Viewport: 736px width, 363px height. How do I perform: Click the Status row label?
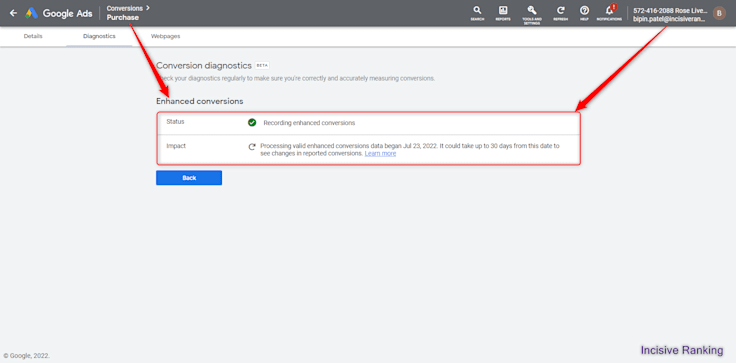(x=176, y=122)
